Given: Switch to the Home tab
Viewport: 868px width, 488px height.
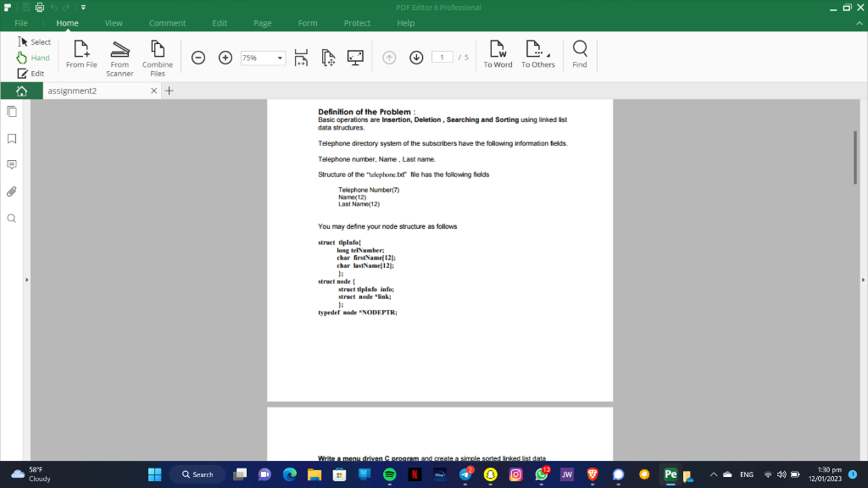Looking at the screenshot, I should click(68, 23).
